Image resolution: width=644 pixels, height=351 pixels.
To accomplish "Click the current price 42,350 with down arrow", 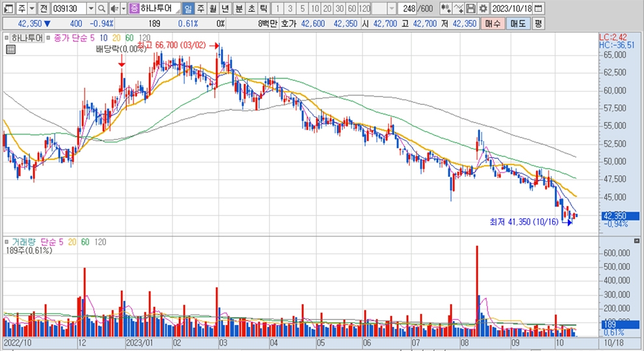I will [x=34, y=24].
